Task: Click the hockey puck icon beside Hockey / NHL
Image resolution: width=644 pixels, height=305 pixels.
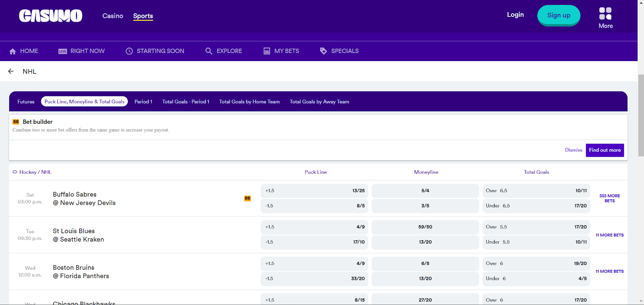Action: [15, 172]
